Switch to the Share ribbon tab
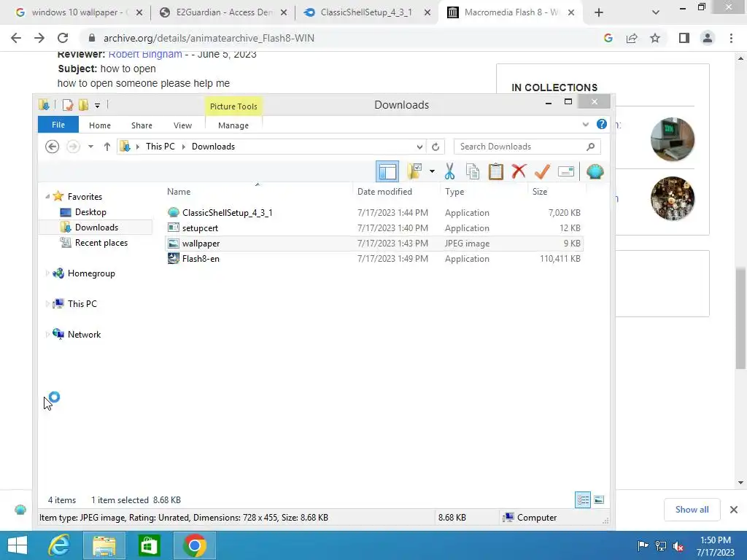 (142, 125)
